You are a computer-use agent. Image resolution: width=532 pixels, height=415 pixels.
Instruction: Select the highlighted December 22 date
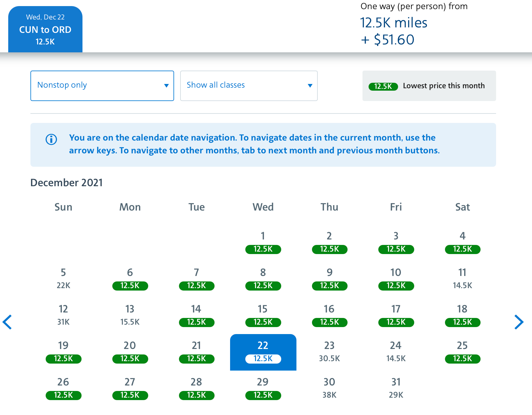point(263,352)
